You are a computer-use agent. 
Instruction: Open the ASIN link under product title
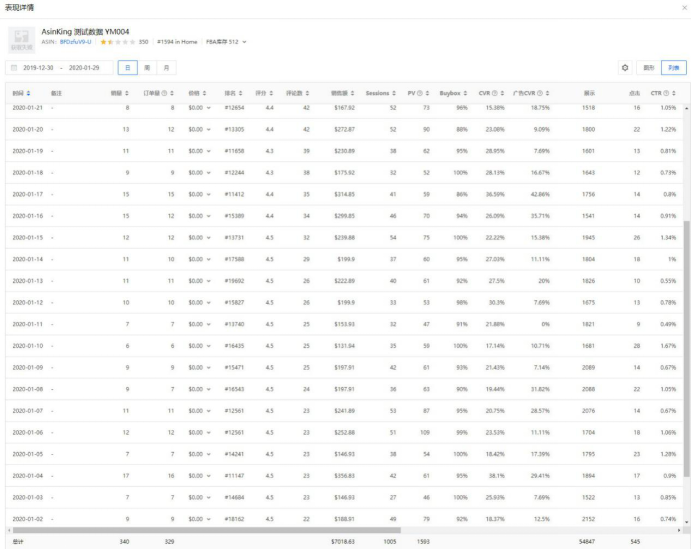[77, 43]
